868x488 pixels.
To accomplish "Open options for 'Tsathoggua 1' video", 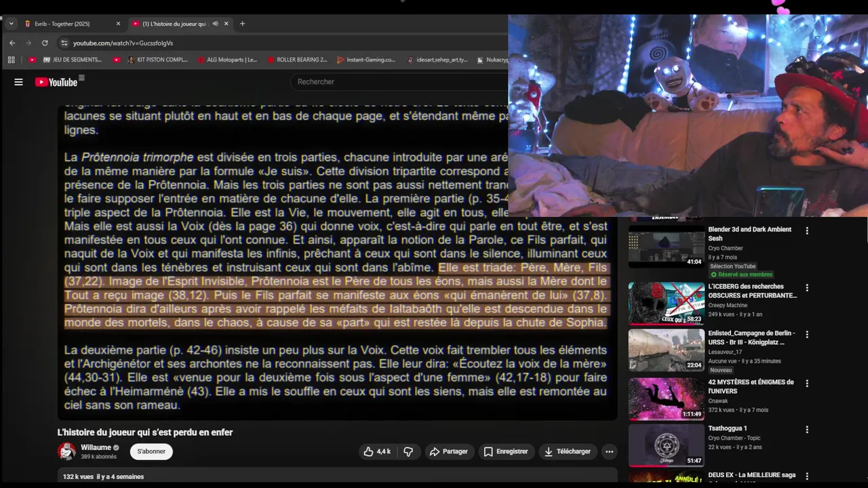I will (807, 430).
